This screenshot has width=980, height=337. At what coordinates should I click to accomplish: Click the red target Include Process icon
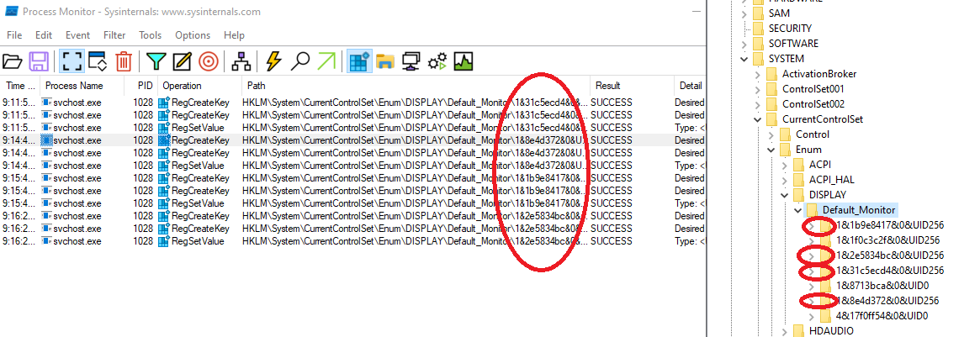tap(209, 61)
